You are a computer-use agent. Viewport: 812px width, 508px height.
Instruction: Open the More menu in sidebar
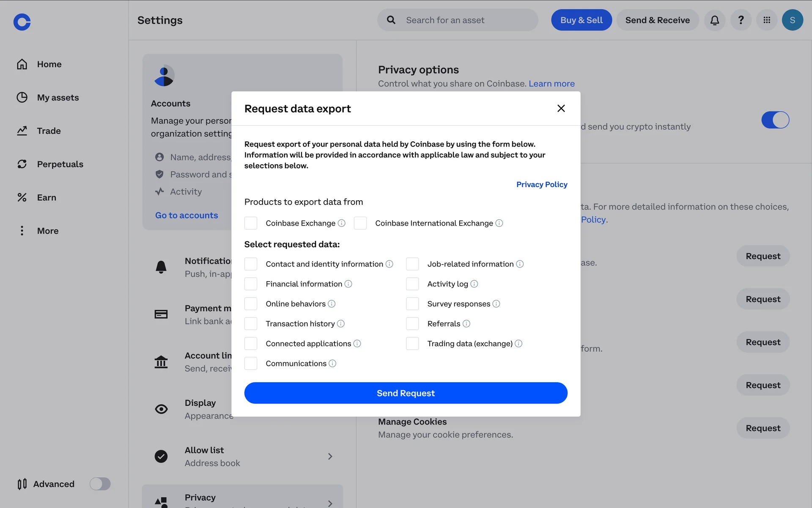coord(47,231)
